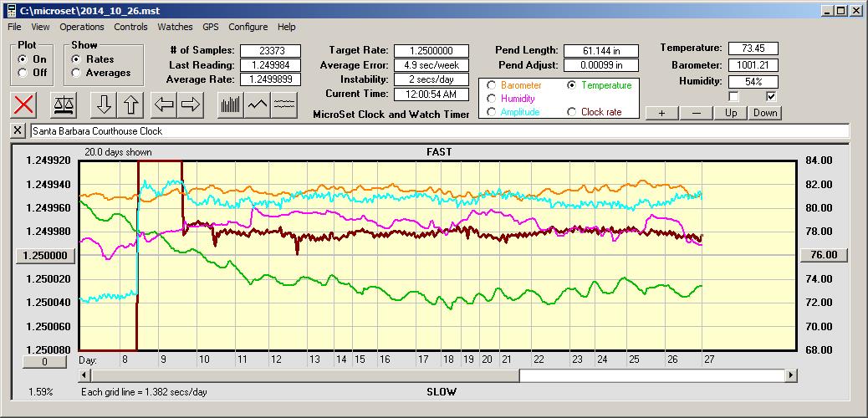Click the Up button
The image size is (868, 418).
(x=731, y=113)
